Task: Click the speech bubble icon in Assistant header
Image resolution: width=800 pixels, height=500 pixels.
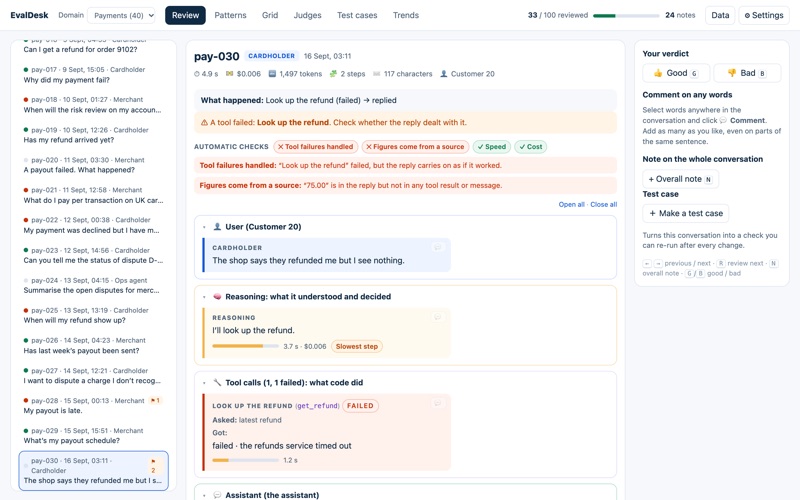Action: click(217, 495)
